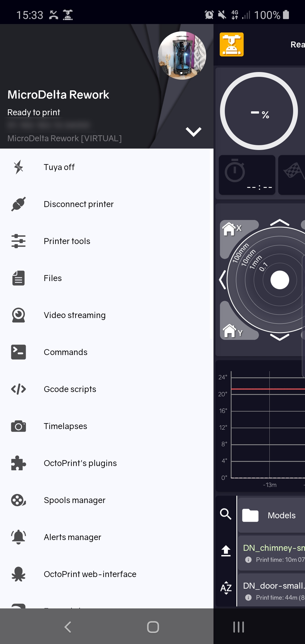Home the Y axis
Image resolution: width=305 pixels, height=644 pixels.
[x=233, y=331]
